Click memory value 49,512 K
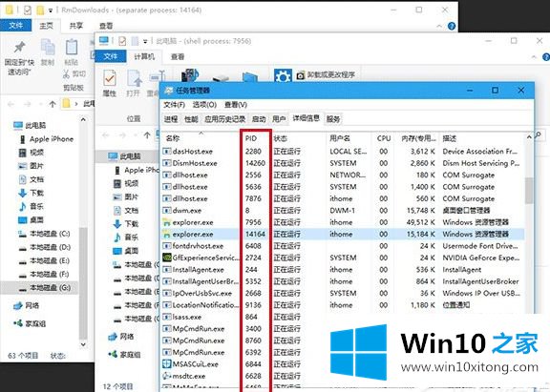550x392 pixels. pos(421,222)
